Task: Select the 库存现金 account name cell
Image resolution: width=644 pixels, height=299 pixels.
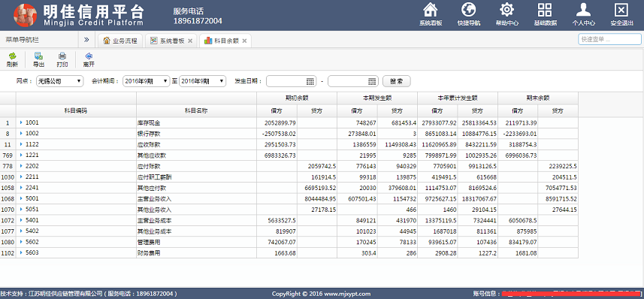Action: pyautogui.click(x=196, y=122)
